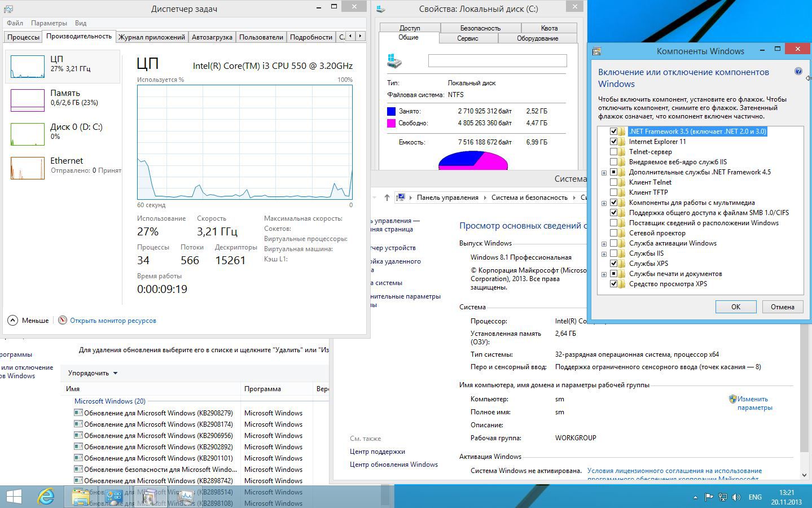Switch to the Процессы tab
812x508 pixels.
[23, 37]
